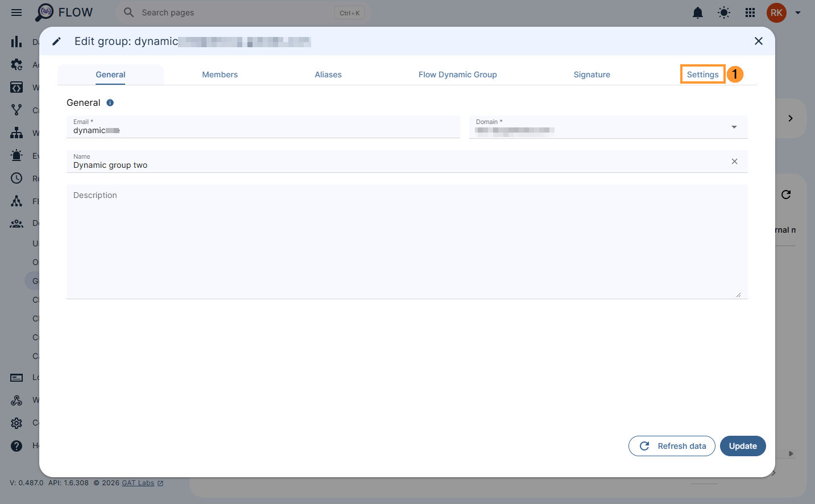Open the code-window sidebar icon

[16, 87]
